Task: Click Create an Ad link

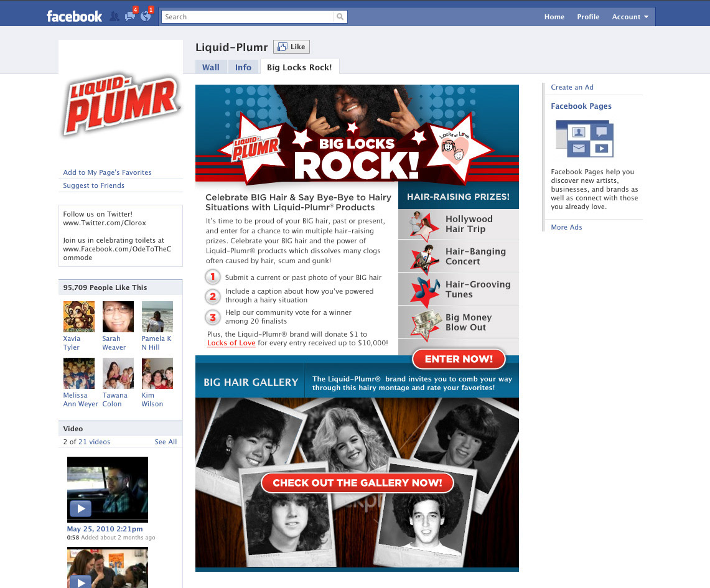Action: point(572,87)
